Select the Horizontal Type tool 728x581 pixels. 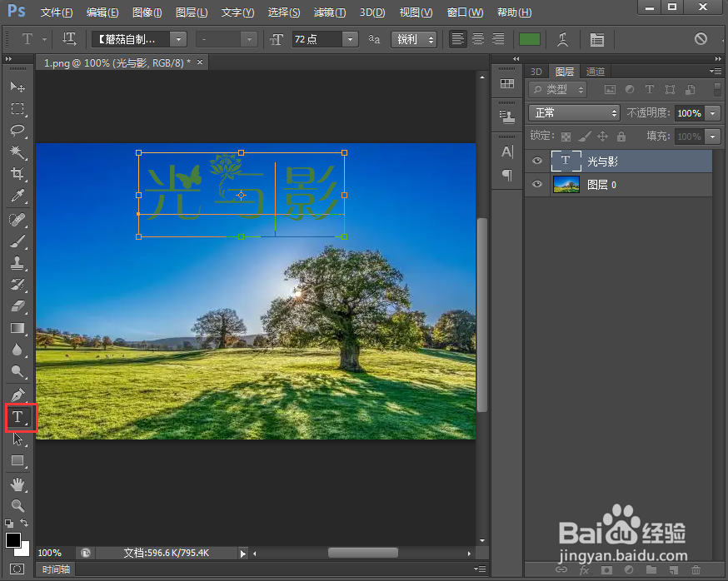tap(17, 417)
